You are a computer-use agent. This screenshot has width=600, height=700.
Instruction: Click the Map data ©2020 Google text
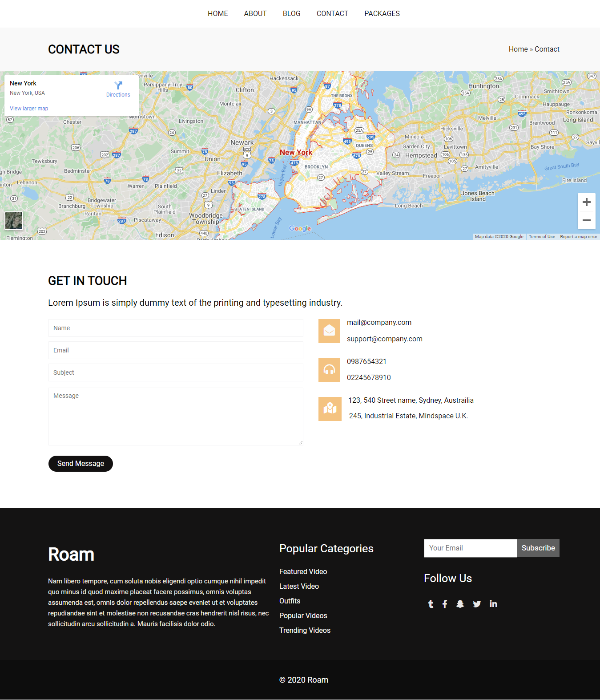tap(499, 237)
